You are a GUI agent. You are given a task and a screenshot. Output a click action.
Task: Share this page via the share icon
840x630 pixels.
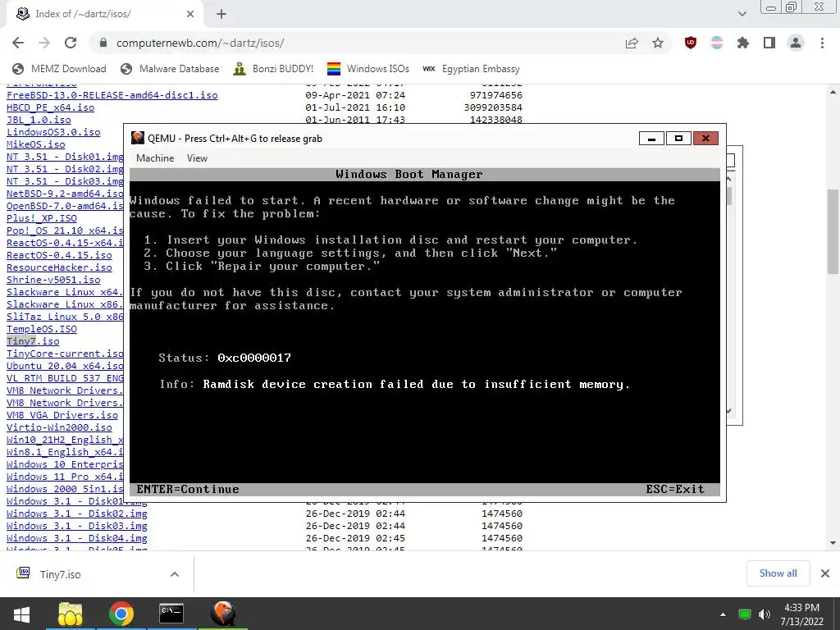(632, 43)
